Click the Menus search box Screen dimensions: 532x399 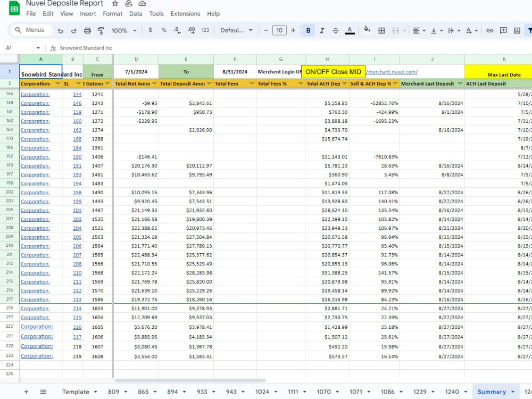click(30, 30)
